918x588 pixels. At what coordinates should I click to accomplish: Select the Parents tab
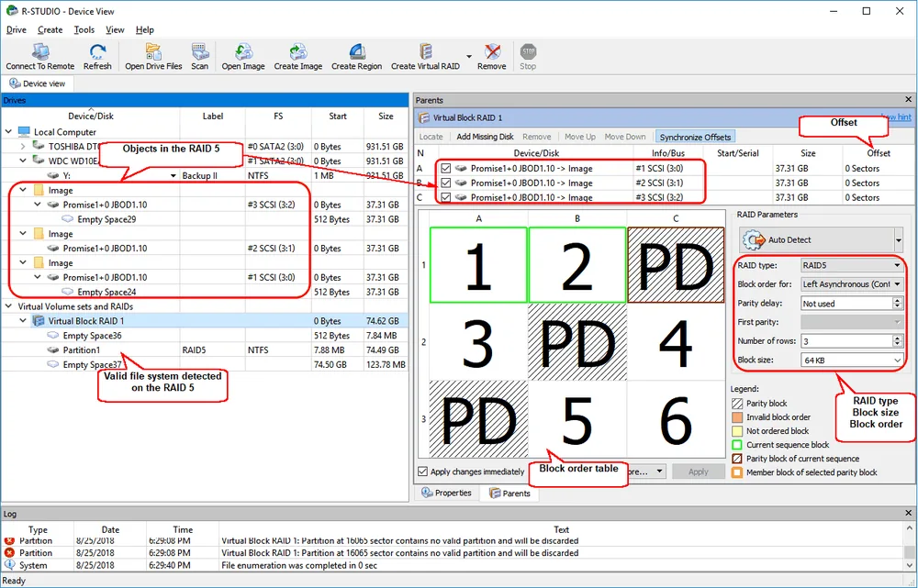click(x=509, y=494)
